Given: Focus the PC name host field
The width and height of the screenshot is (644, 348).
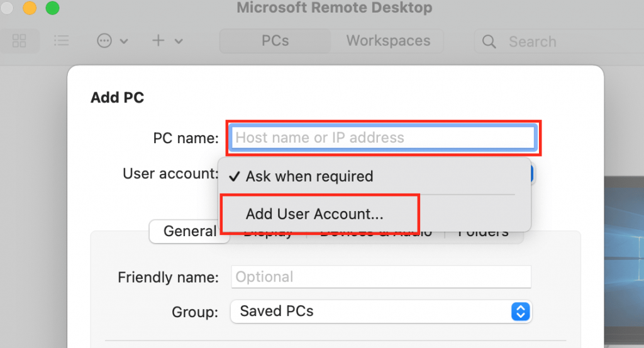Looking at the screenshot, I should point(383,138).
